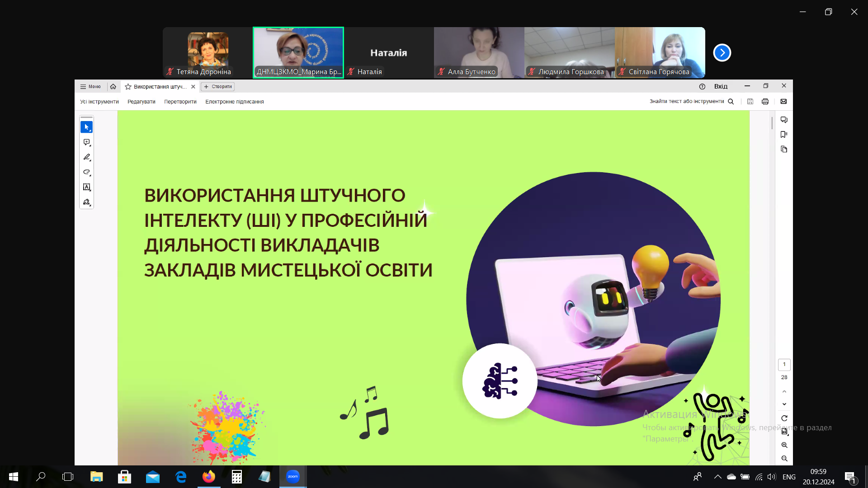868x488 pixels.
Task: Click the print document icon
Action: click(x=765, y=102)
